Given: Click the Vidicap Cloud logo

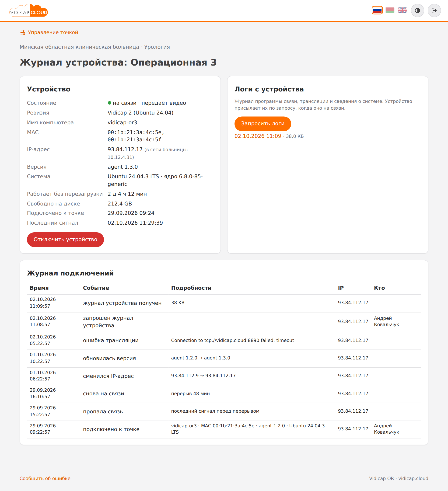Looking at the screenshot, I should (x=28, y=10).
